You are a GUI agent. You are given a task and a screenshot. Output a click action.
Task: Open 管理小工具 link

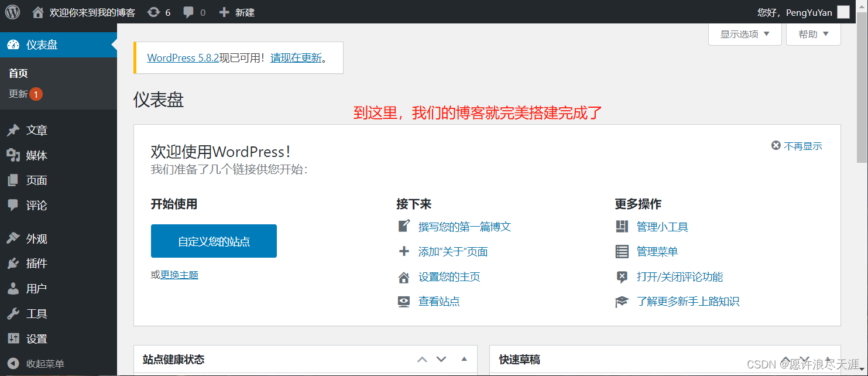pyautogui.click(x=663, y=227)
